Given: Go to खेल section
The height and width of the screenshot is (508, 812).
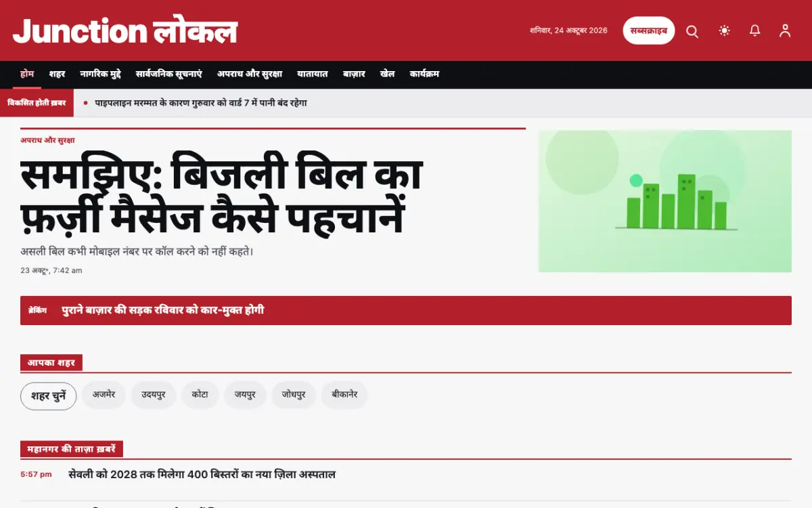Looking at the screenshot, I should pyautogui.click(x=387, y=74).
